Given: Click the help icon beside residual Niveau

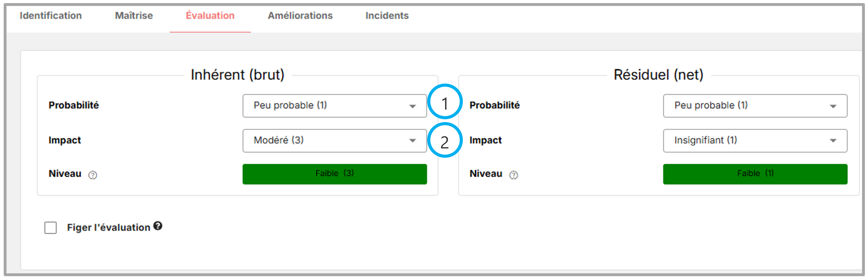Looking at the screenshot, I should [x=514, y=175].
